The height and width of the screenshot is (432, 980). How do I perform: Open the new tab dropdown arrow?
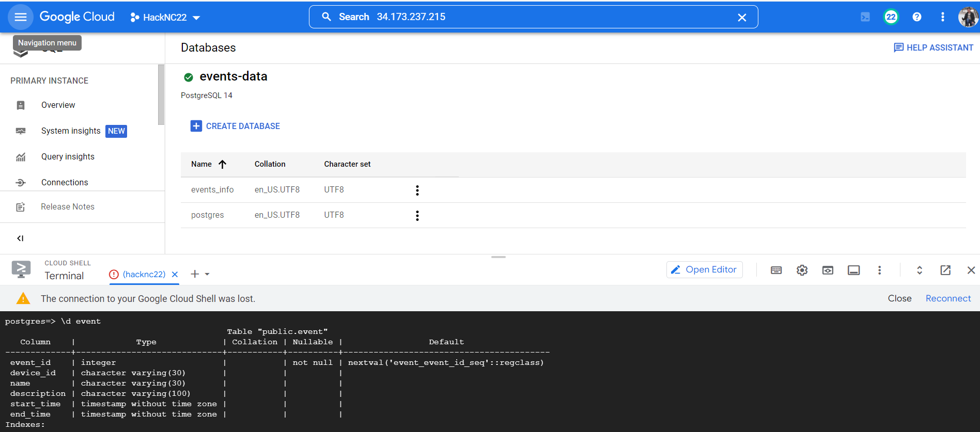click(x=207, y=275)
